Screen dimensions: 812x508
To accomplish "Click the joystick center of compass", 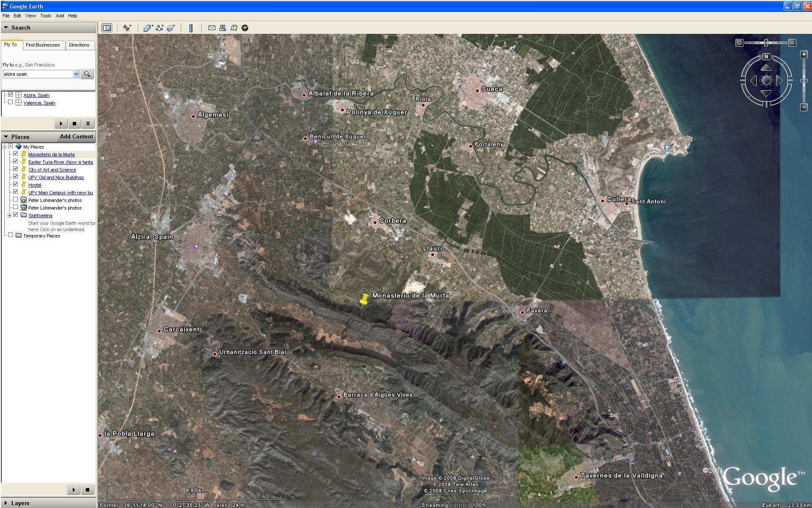I will pyautogui.click(x=766, y=80).
